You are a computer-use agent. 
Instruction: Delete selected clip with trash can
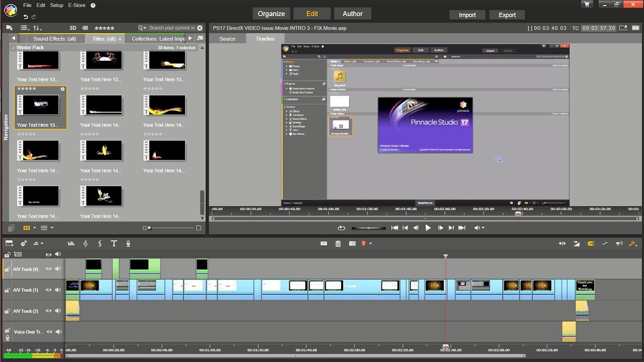pos(338,243)
